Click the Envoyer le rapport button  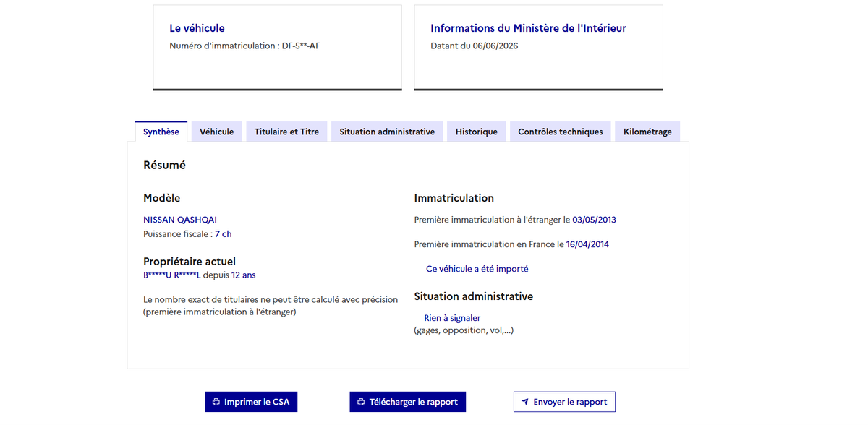(564, 402)
